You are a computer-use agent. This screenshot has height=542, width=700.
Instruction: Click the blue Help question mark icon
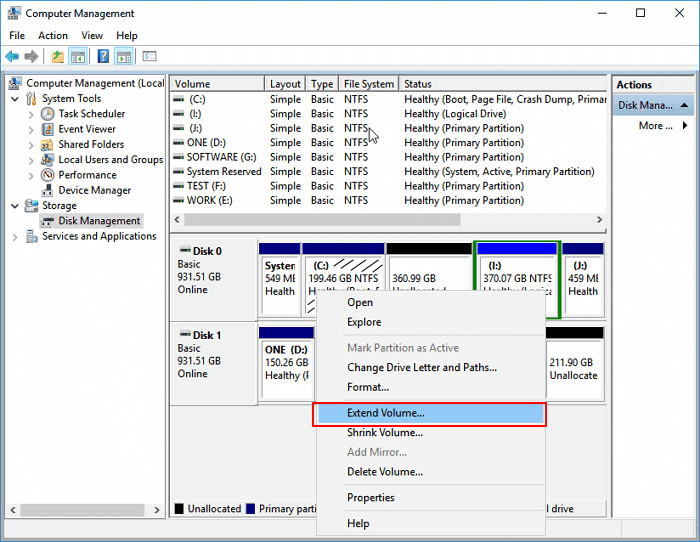pyautogui.click(x=103, y=57)
